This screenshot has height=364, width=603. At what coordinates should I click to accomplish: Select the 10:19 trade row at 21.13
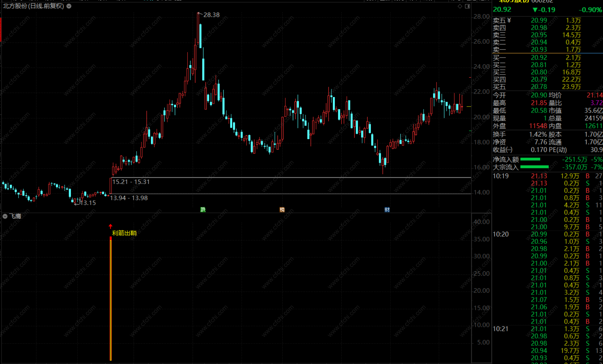[539, 176]
